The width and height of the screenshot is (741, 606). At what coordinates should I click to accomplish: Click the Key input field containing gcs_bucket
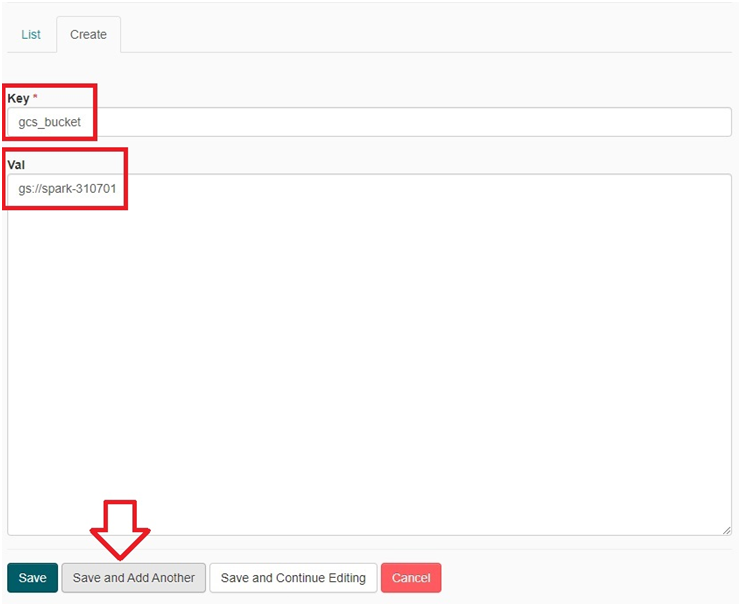click(369, 122)
